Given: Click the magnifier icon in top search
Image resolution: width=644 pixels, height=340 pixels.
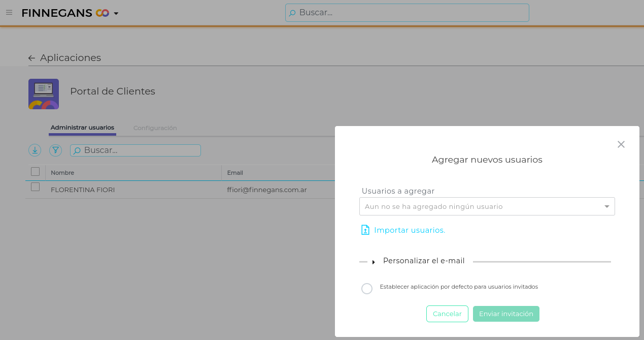Looking at the screenshot, I should coord(292,13).
